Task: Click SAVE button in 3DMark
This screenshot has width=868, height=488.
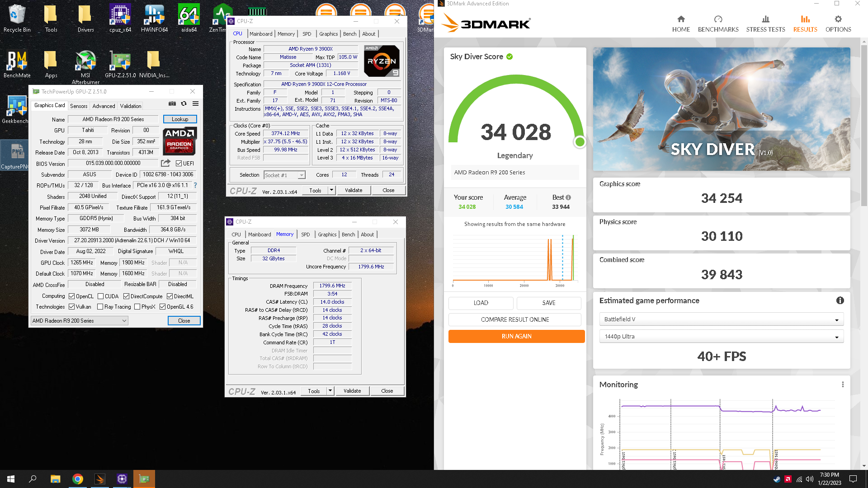Action: [549, 303]
